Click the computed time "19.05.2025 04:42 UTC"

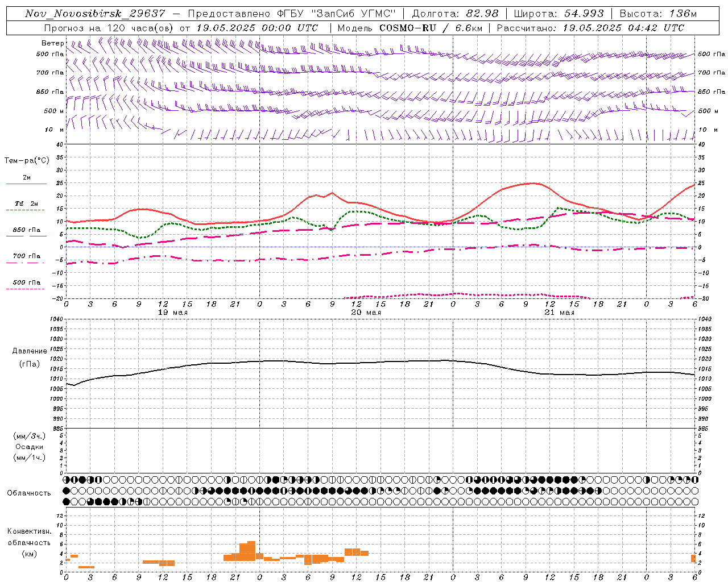623,28
